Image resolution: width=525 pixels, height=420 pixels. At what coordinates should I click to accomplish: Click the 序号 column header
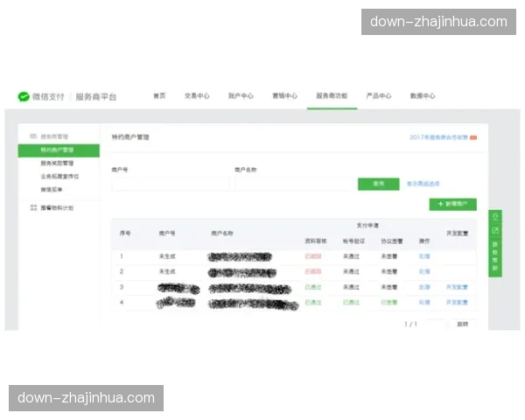pyautogui.click(x=125, y=233)
